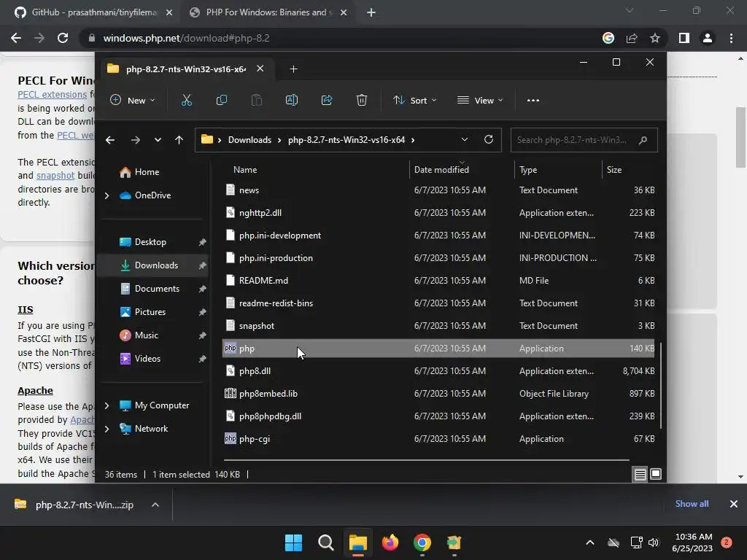
Task: Expand Network tree node
Action: [x=107, y=429]
